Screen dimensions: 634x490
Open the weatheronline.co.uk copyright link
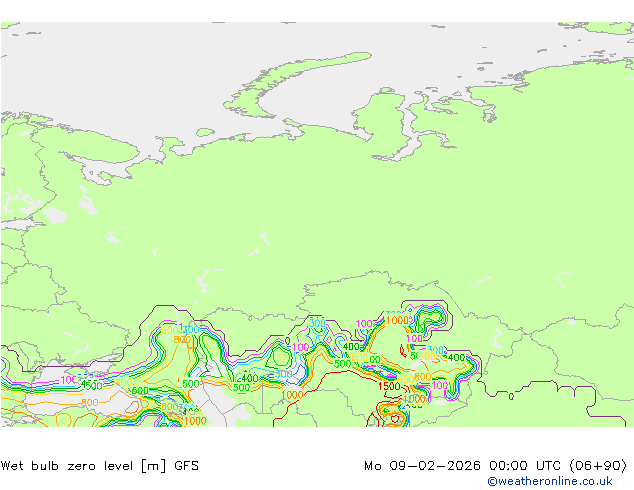[x=549, y=481]
